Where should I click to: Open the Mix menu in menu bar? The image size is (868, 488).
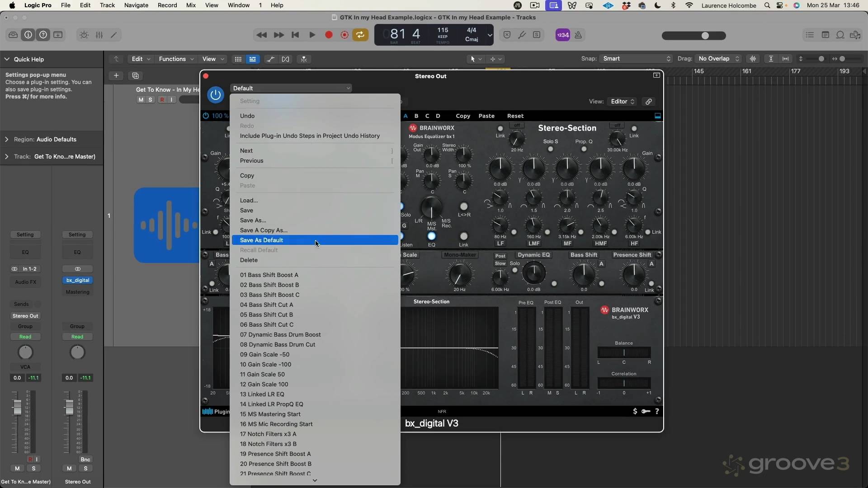(191, 5)
